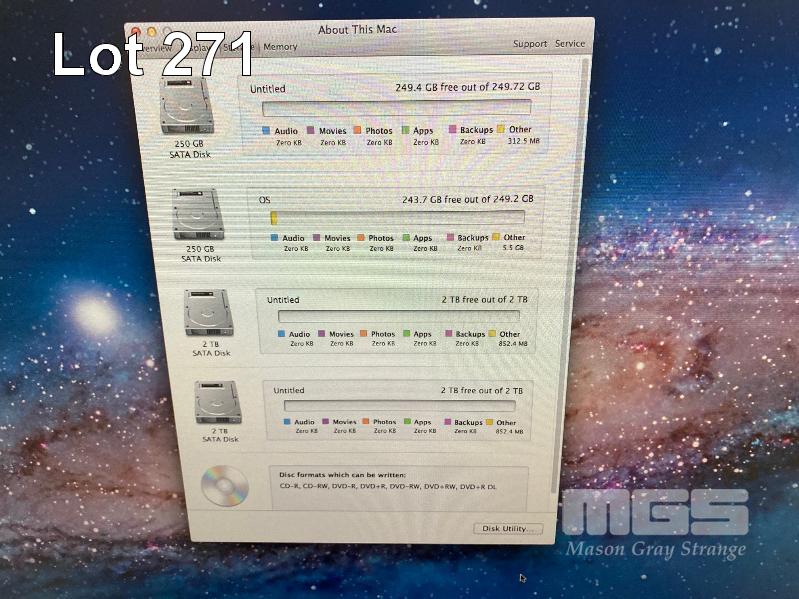Click the blue Audio swatch for OS volume
This screenshot has width=799, height=599.
point(275,238)
